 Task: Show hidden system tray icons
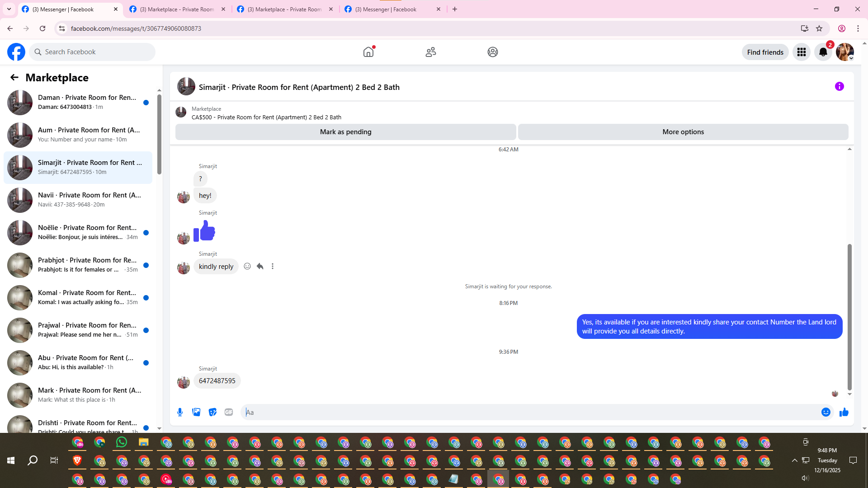click(x=794, y=460)
